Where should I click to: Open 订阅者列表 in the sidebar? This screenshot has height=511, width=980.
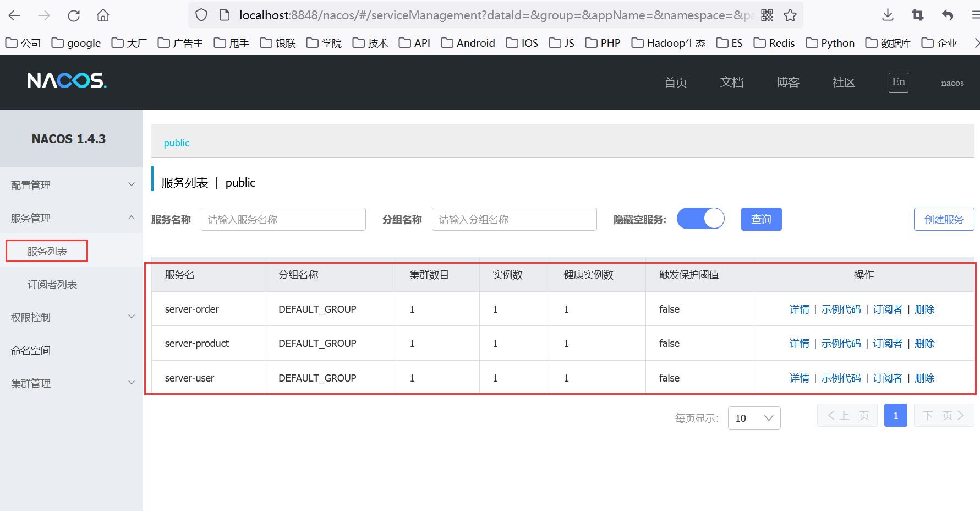(52, 284)
